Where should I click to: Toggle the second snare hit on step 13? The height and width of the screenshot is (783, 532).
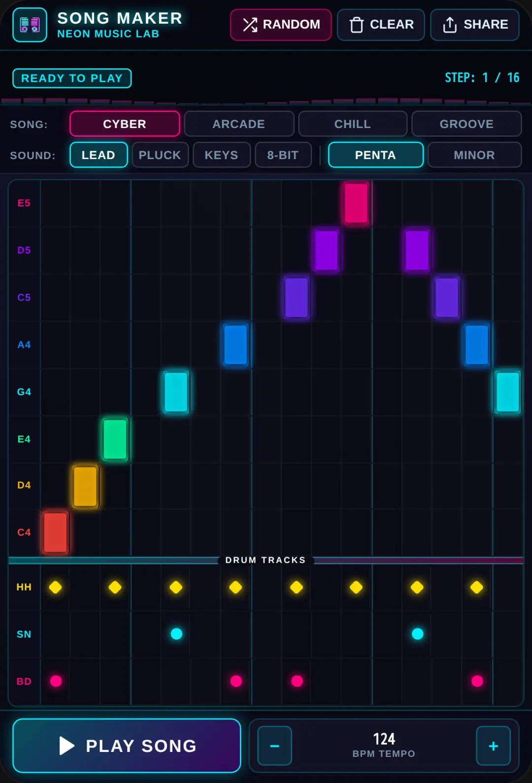(418, 634)
